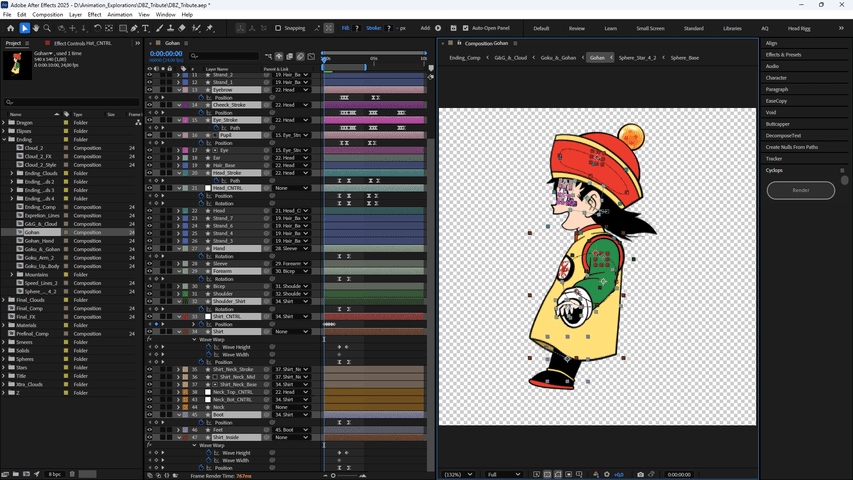853x480 pixels.
Task: Expand the Ear layer properties
Action: [178, 158]
